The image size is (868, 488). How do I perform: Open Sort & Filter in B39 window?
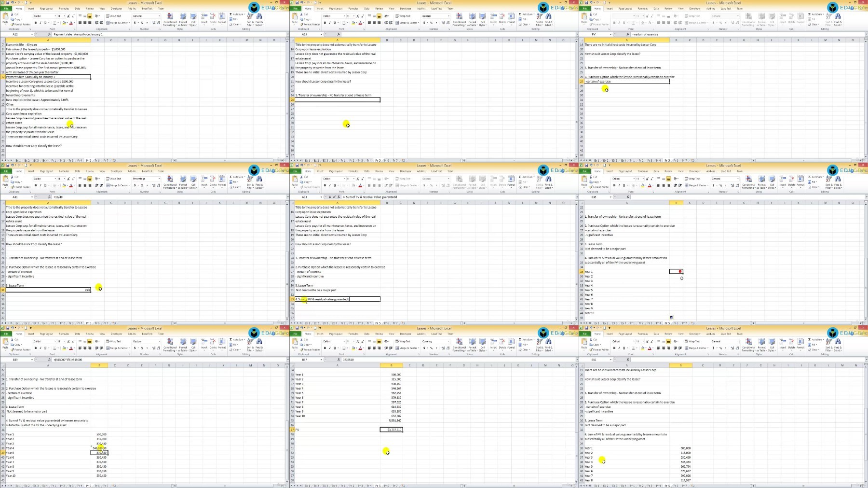tap(250, 345)
